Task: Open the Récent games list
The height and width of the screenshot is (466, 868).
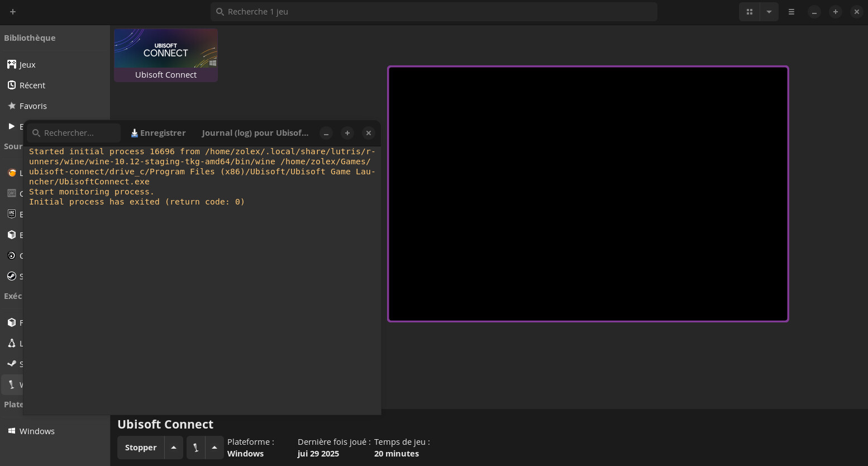Action: [x=32, y=85]
